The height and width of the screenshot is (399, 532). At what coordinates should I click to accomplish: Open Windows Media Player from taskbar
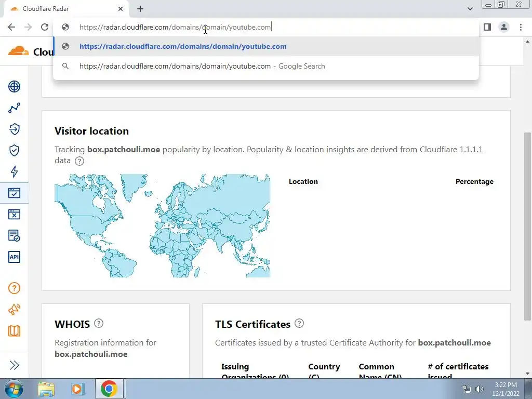click(x=77, y=389)
